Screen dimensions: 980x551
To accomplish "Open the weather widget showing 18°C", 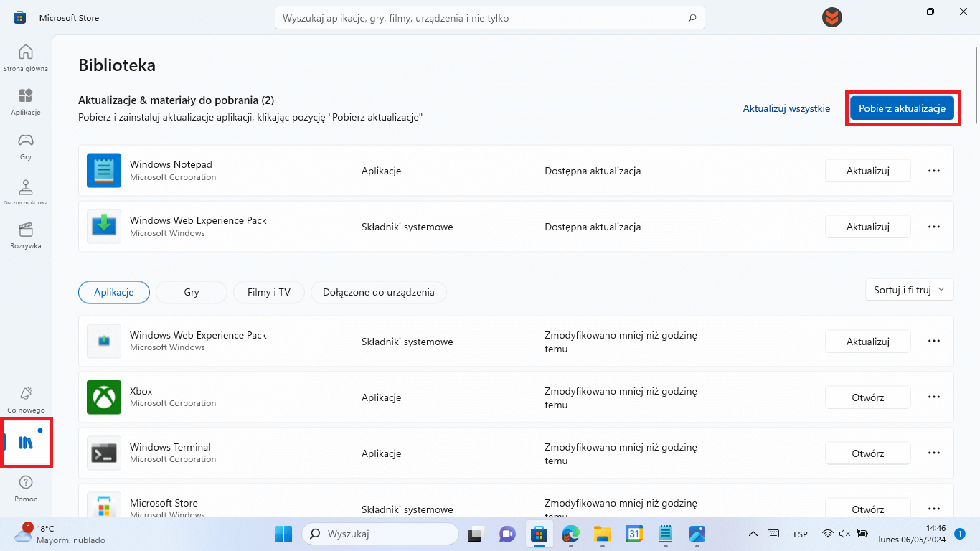I will click(60, 534).
